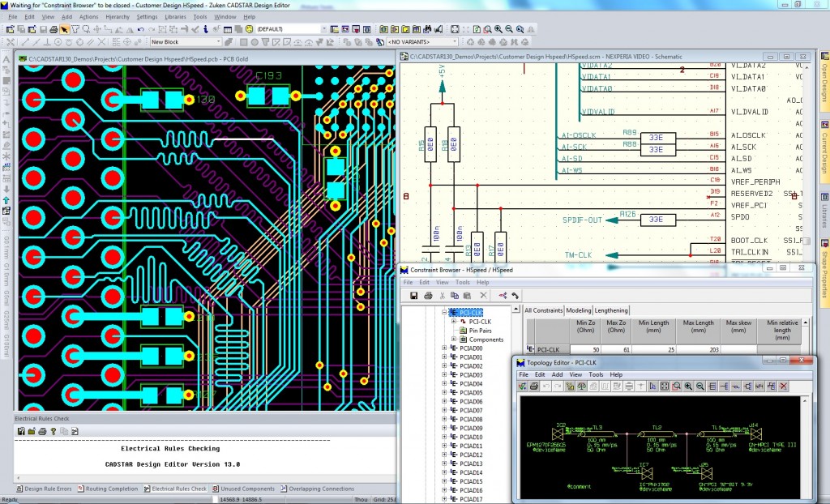Open the NO VARIANTS dropdown
This screenshot has width=830, height=504.
tap(454, 41)
